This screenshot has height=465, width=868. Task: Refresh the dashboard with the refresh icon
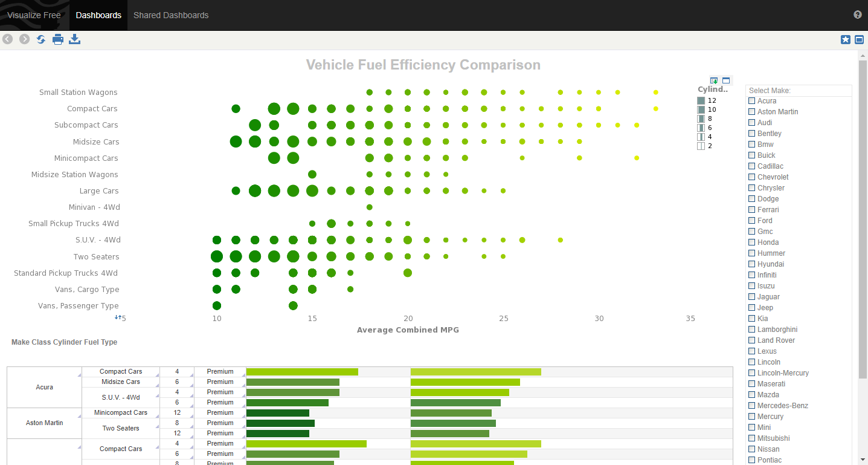[x=41, y=39]
